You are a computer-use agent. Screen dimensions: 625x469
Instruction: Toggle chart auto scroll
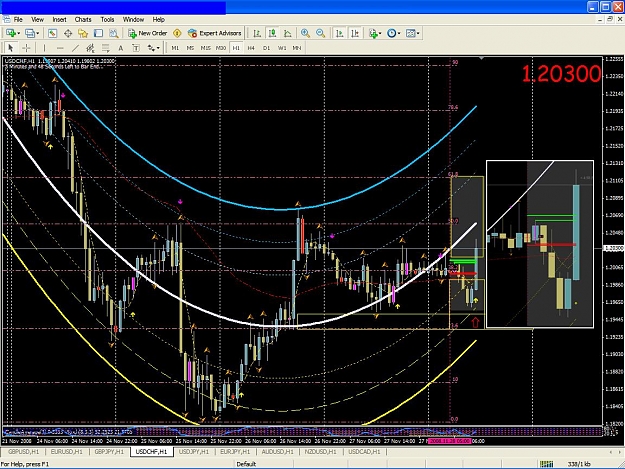(x=340, y=33)
